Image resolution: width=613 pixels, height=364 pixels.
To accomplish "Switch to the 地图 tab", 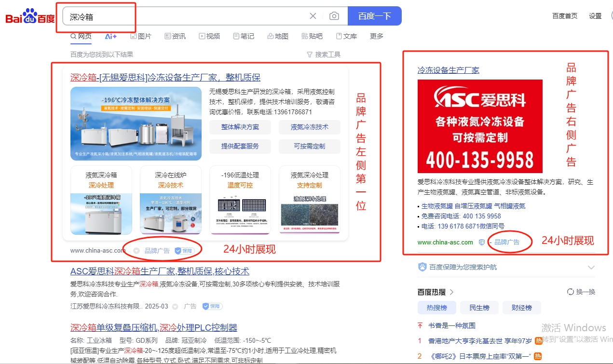I will (278, 36).
